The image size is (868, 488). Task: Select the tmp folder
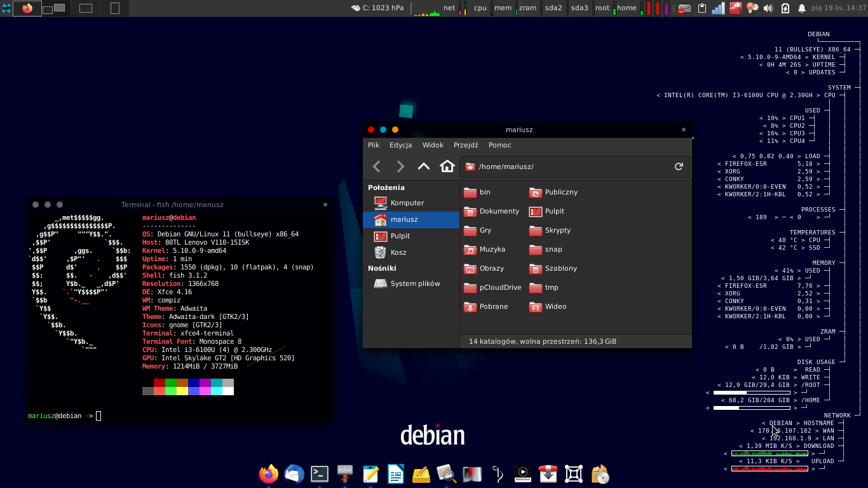click(x=544, y=287)
